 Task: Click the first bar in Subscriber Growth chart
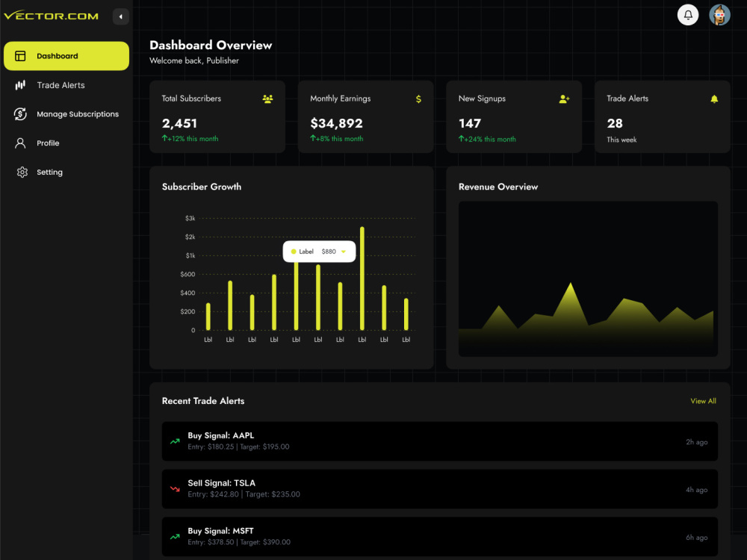point(208,317)
